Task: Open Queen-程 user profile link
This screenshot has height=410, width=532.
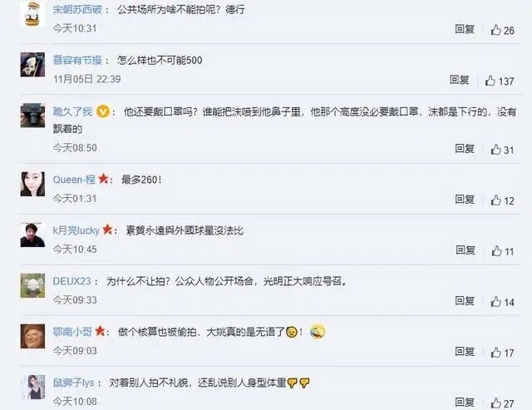Action: (x=74, y=179)
